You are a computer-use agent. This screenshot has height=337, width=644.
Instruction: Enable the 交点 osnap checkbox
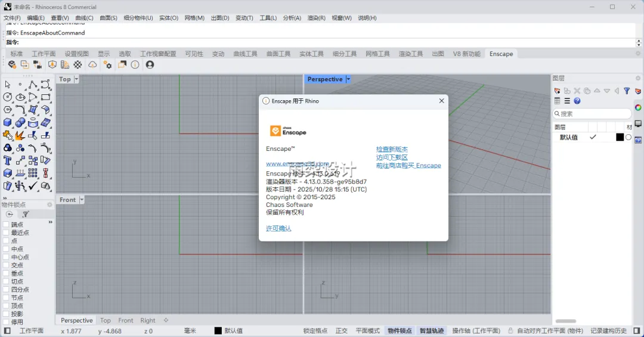(x=6, y=265)
